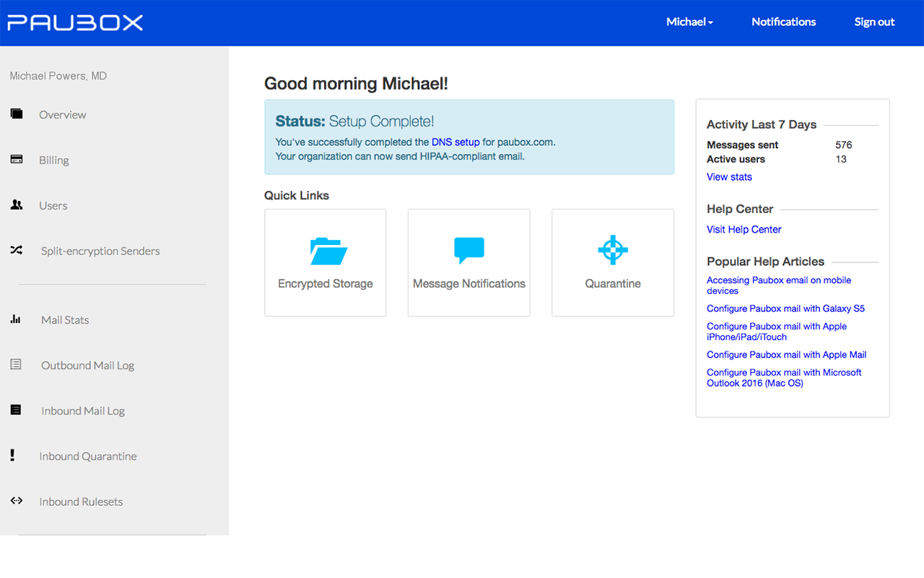Open the Galaxy S5 configuration help article
Screen dimensions: 924x578
click(x=785, y=309)
